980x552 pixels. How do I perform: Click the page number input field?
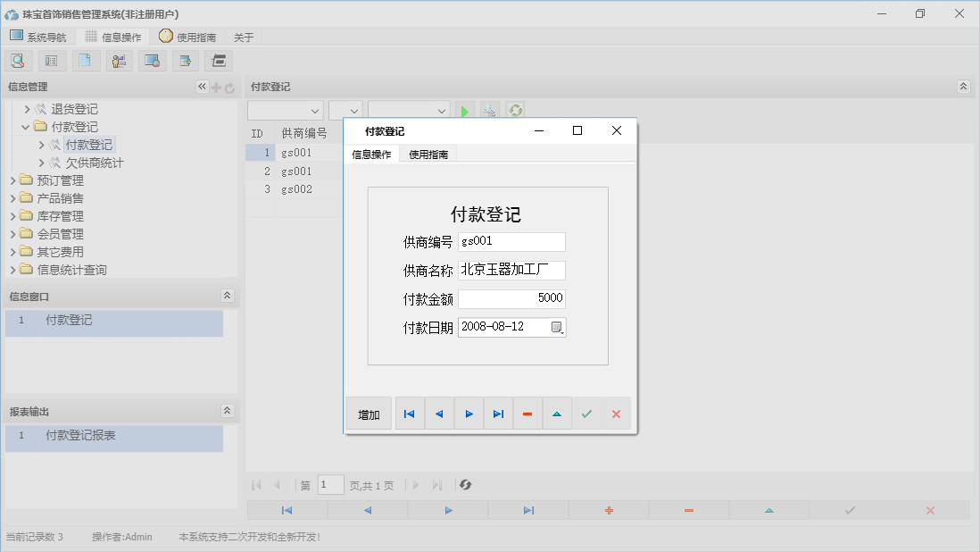coord(330,484)
